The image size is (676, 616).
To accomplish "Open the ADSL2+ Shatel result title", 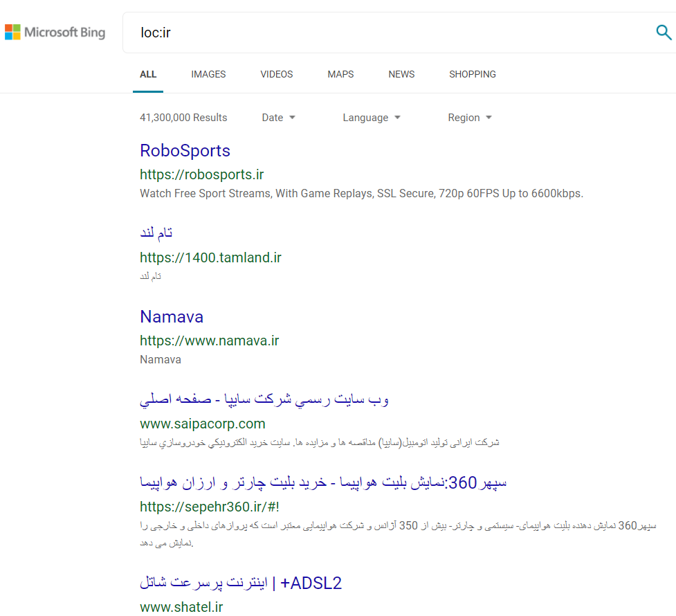I will pyautogui.click(x=241, y=583).
